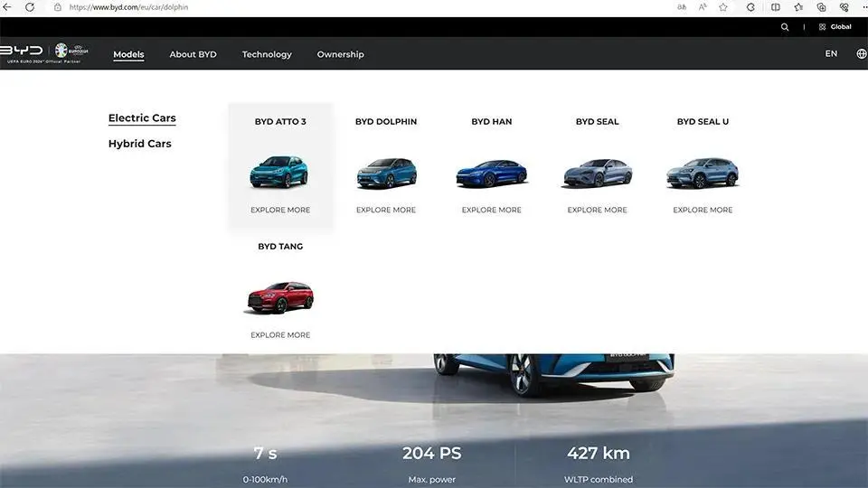Click the BYD logo
The image size is (868, 488).
(22, 51)
